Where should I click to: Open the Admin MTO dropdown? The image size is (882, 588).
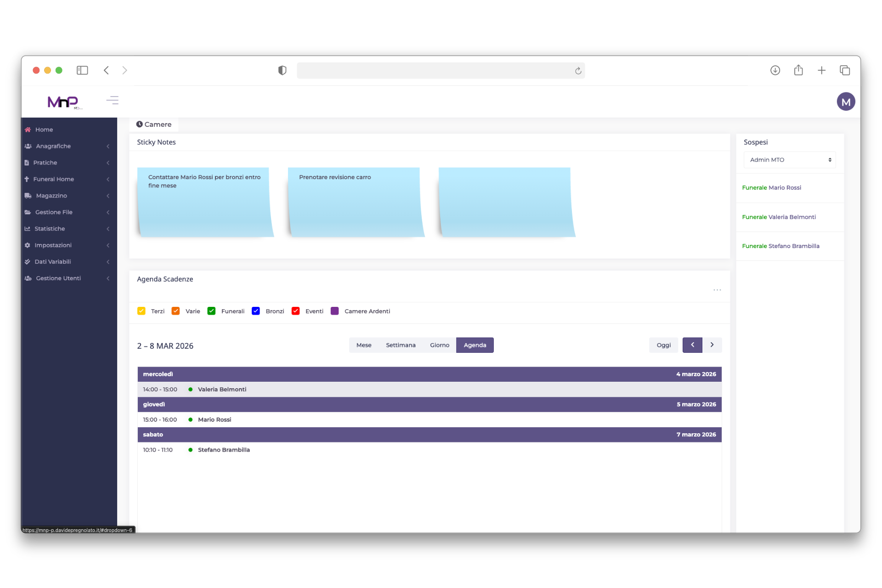point(789,160)
